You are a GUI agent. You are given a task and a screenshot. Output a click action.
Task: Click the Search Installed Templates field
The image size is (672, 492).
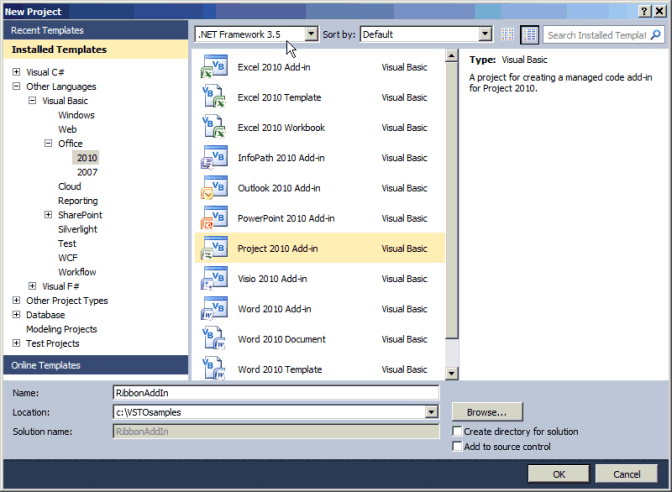point(597,35)
